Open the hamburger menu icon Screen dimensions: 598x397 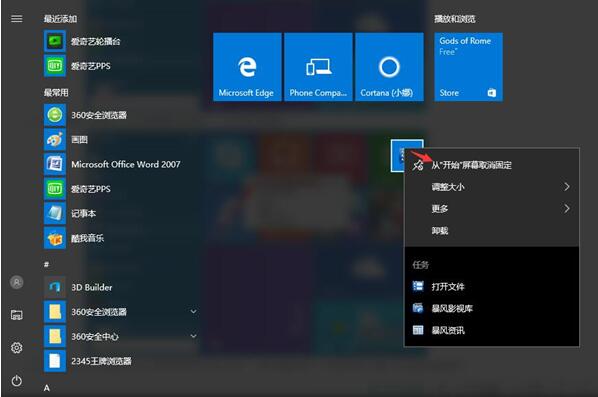point(16,19)
